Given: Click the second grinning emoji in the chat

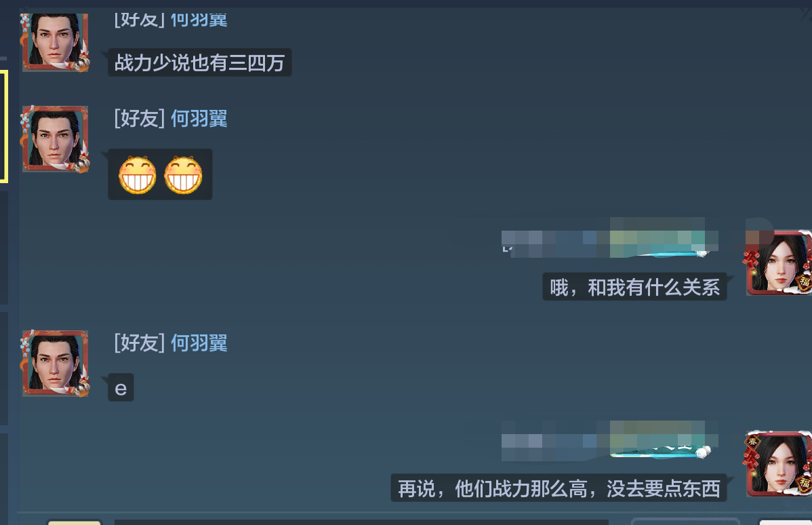Looking at the screenshot, I should pyautogui.click(x=183, y=174).
